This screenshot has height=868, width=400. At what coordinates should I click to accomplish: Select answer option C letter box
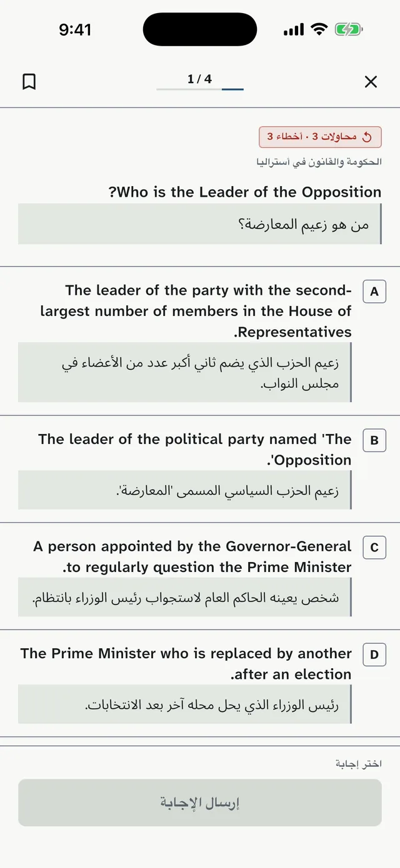pos(374,548)
